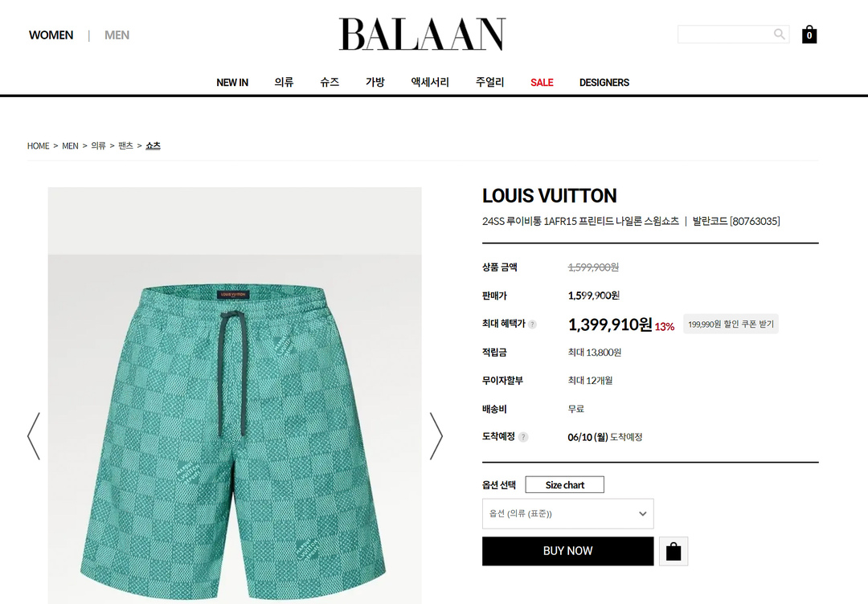
Task: Expand the 옵션 (의류 (표준)) dropdown
Action: pyautogui.click(x=567, y=513)
